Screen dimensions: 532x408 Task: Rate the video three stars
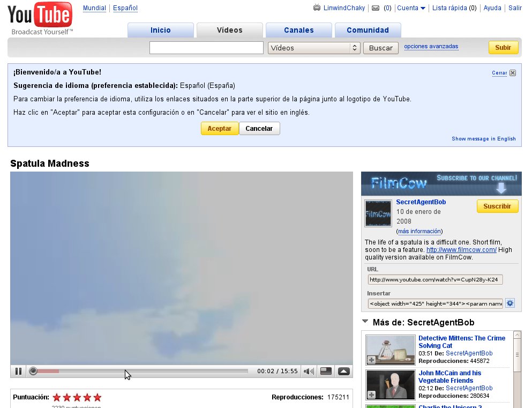(77, 397)
